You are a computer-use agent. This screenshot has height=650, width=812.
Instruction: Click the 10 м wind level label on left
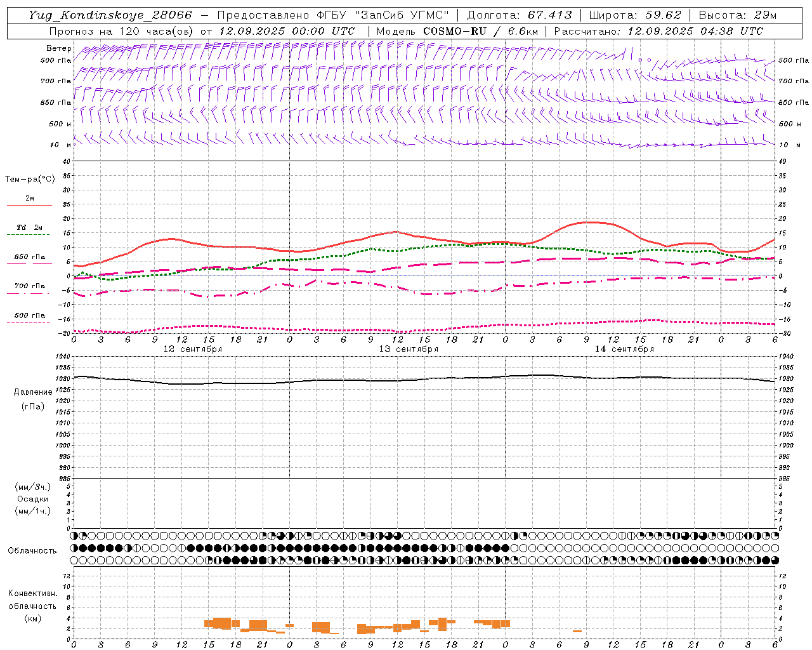coord(61,145)
